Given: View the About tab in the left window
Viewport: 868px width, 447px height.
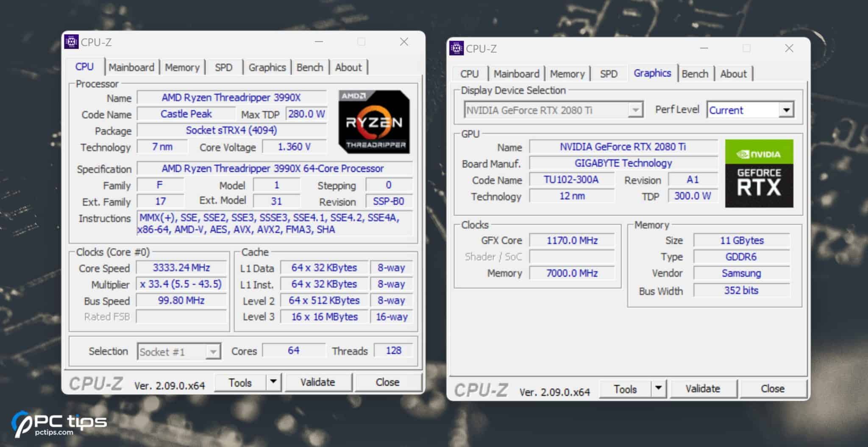Looking at the screenshot, I should (x=348, y=67).
